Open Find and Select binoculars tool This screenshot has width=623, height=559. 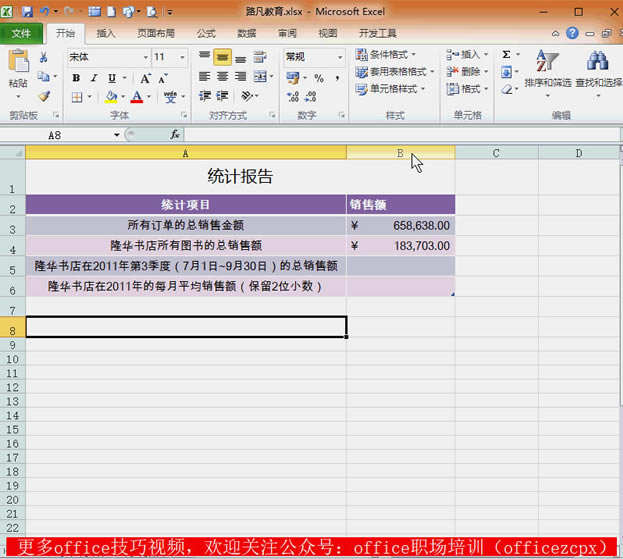[598, 62]
